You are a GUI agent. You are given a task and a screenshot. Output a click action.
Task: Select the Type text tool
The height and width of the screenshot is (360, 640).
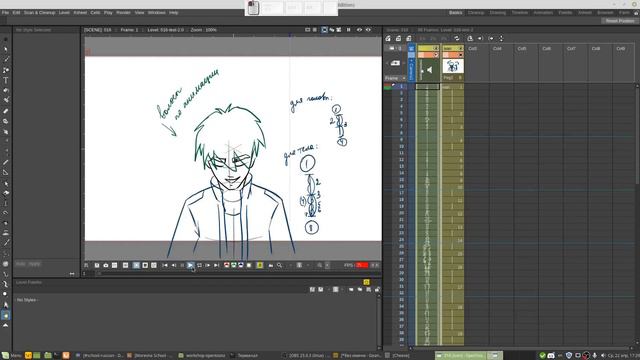click(x=6, y=80)
